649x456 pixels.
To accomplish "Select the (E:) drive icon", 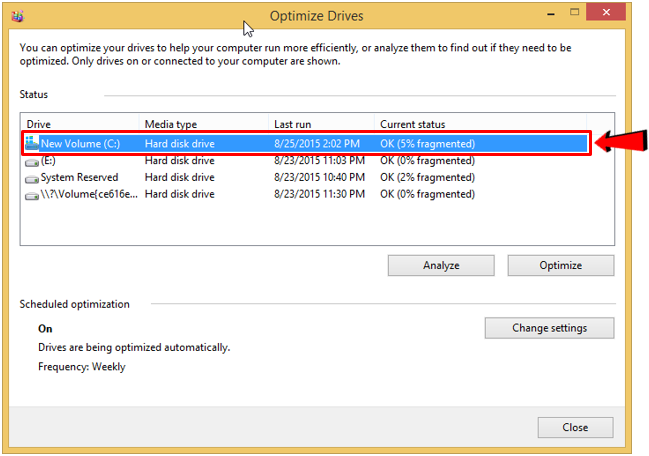I will click(x=32, y=163).
